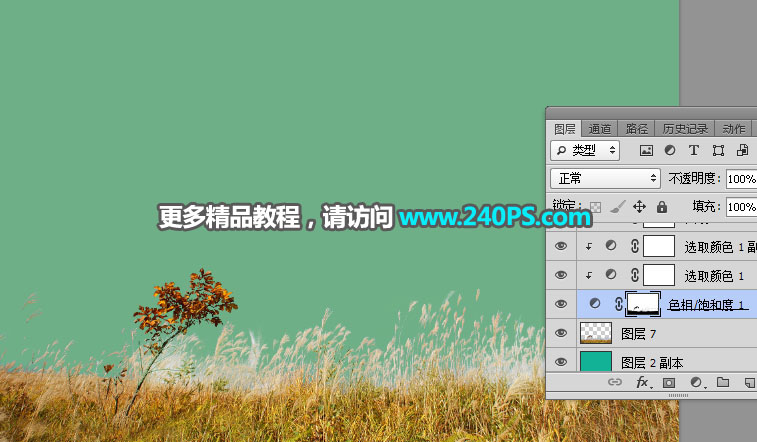The width and height of the screenshot is (757, 442).
Task: Click mask link icon on 色相/饱和度 1
Action: tap(618, 304)
